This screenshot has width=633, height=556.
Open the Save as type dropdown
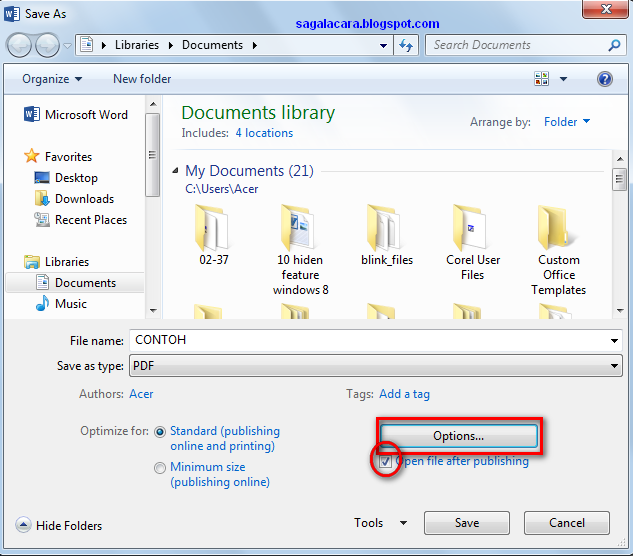point(375,366)
